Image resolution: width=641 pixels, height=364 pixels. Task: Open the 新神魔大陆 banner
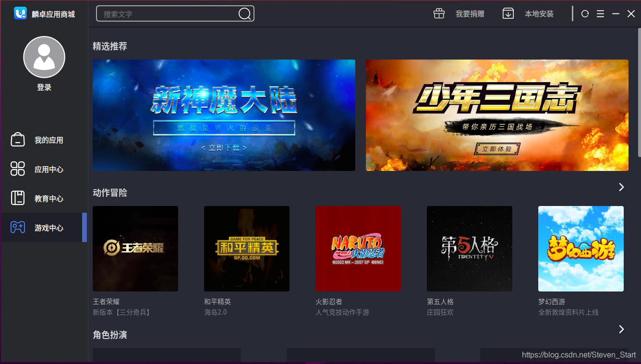tap(224, 115)
